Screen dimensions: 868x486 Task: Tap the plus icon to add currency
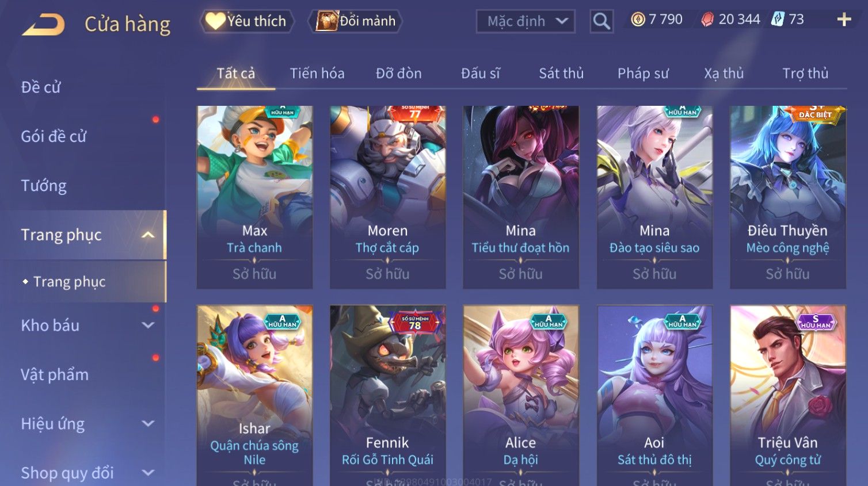coord(844,20)
